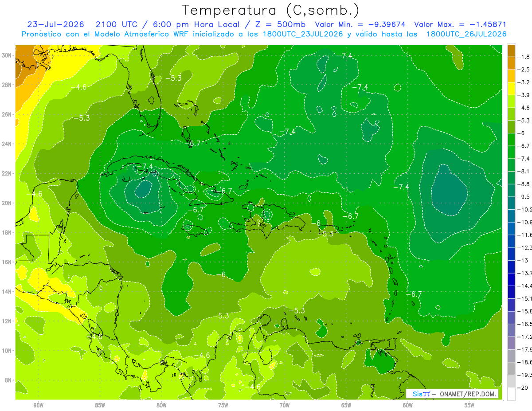Click the brown swatch above -1.8 on colorbar
This screenshot has height=411, width=532.
pyautogui.click(x=511, y=50)
